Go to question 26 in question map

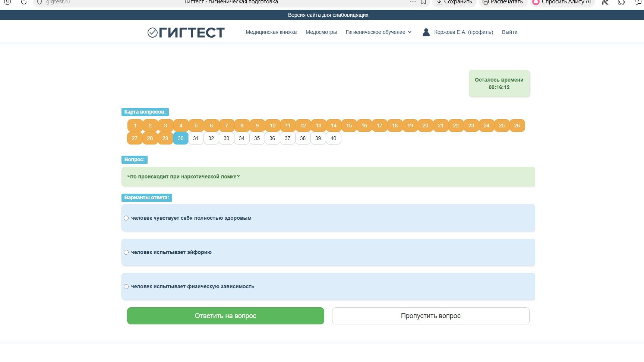pos(517,126)
